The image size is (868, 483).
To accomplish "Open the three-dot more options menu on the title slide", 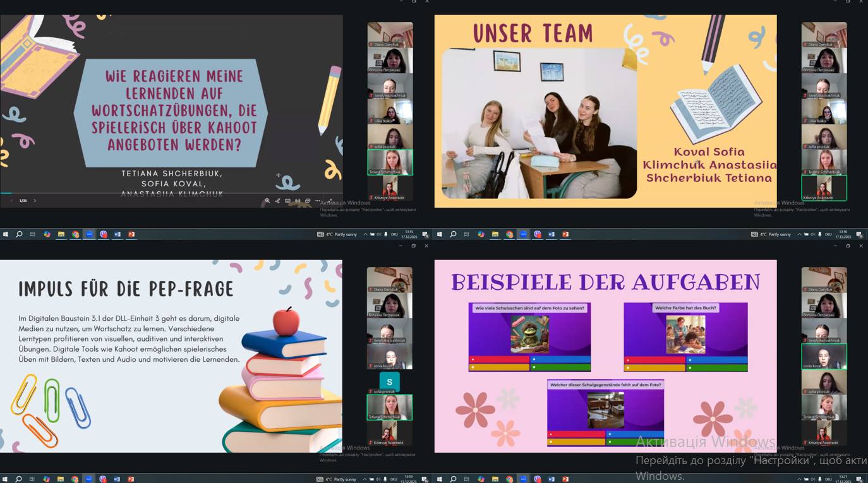I will 318,201.
